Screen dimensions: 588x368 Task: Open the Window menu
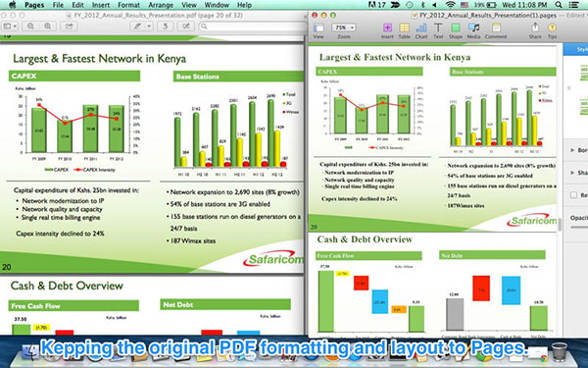coord(217,5)
